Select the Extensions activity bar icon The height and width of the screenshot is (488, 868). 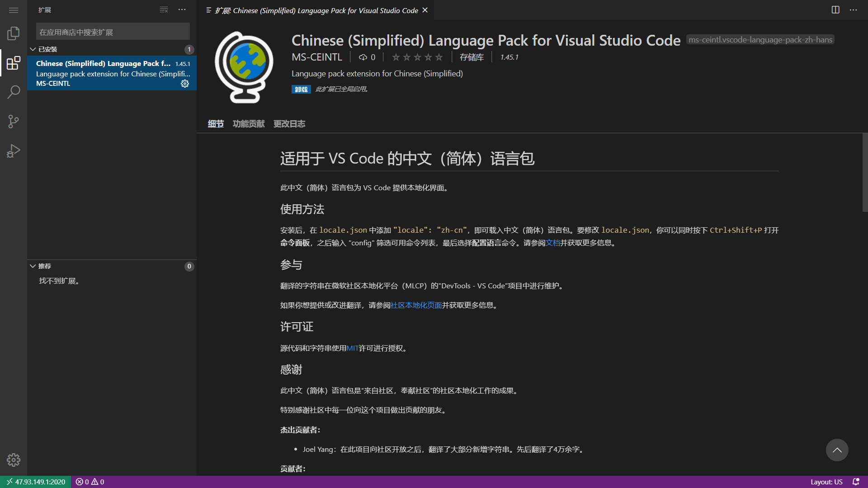pos(14,63)
